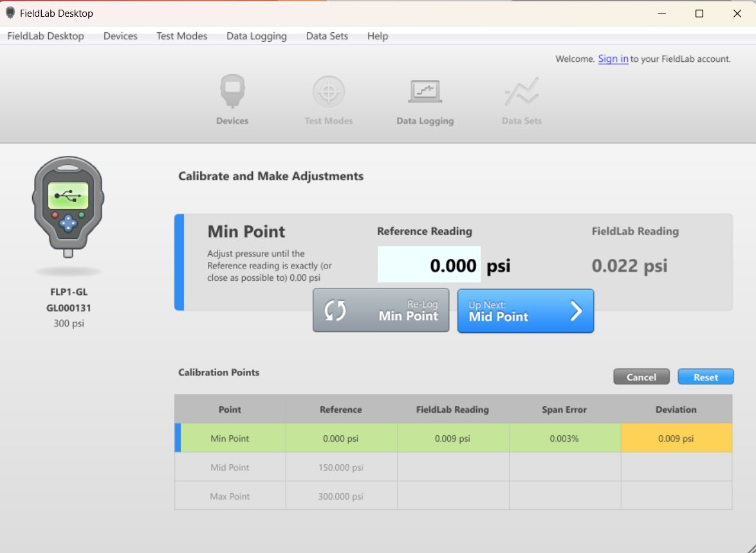Screen dimensions: 756x553
Task: Focus the Reference Reading input field
Action: pyautogui.click(x=429, y=265)
